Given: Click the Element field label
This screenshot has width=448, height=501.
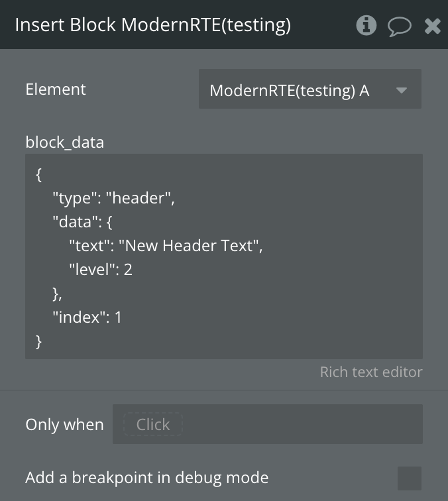Looking at the screenshot, I should pos(56,89).
